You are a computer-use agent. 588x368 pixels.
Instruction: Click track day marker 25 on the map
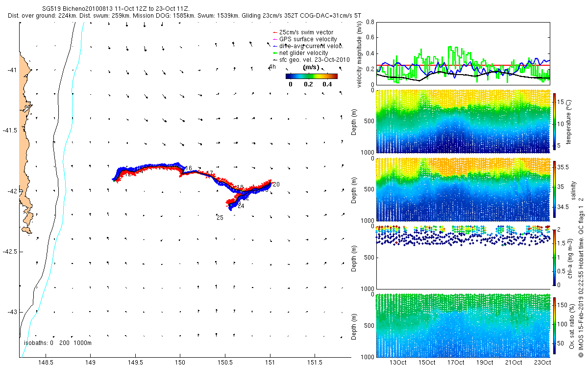[x=220, y=217]
